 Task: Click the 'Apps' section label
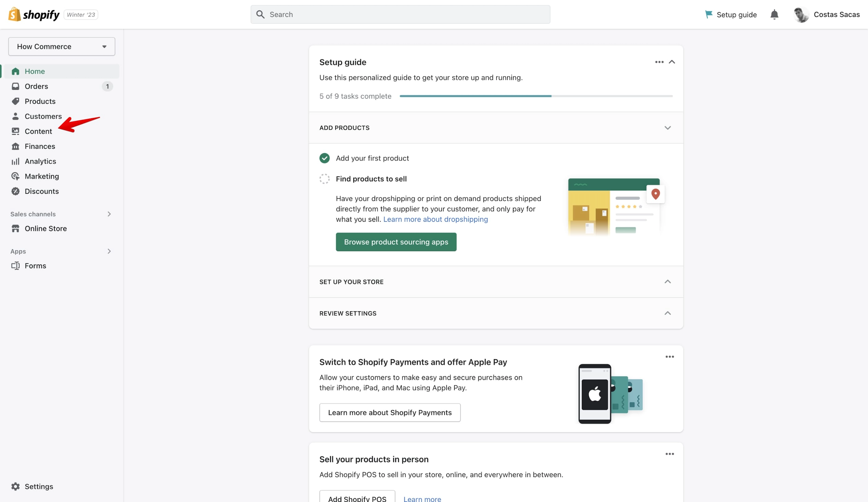18,251
